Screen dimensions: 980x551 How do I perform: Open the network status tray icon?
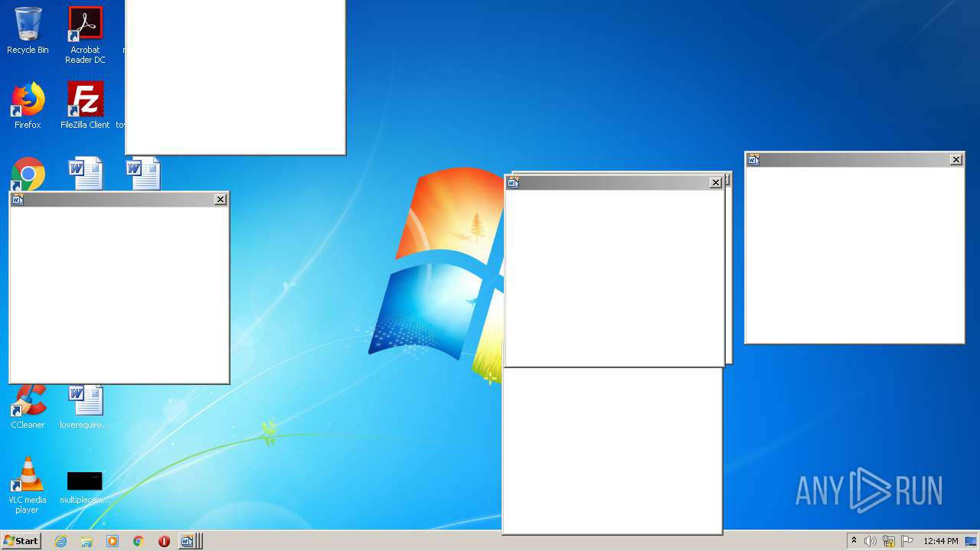tap(889, 541)
